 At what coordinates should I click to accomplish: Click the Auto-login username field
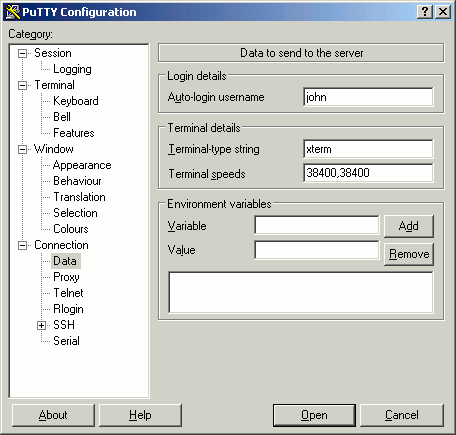[x=368, y=97]
